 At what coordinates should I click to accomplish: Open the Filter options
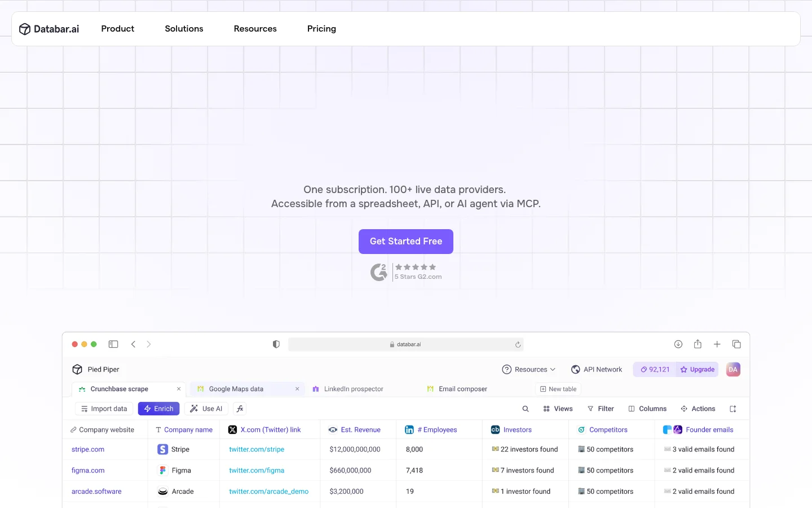(x=601, y=409)
